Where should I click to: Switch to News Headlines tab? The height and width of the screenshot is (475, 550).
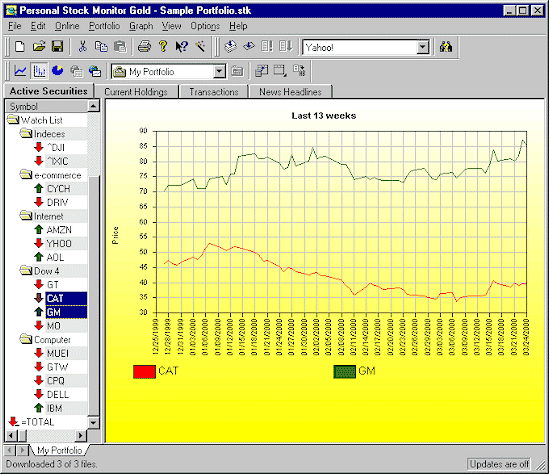tap(290, 92)
